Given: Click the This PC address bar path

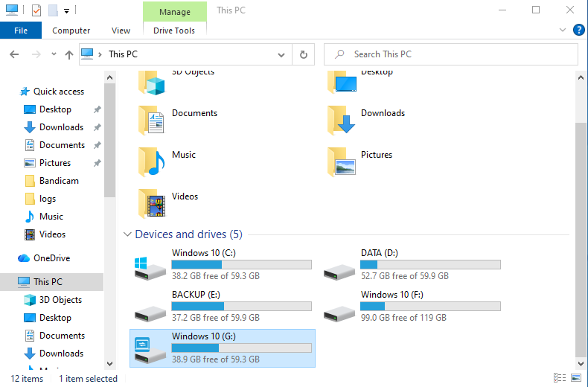Looking at the screenshot, I should click(123, 54).
